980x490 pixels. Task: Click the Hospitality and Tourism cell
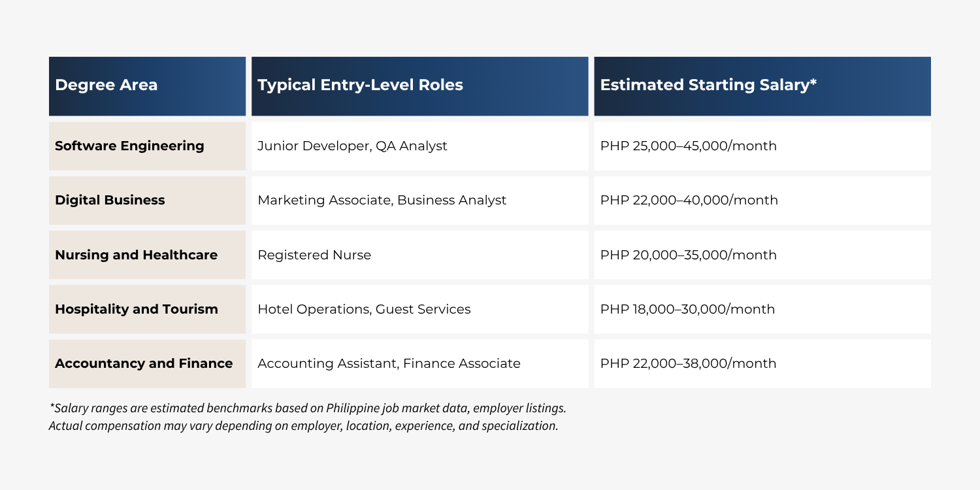(147, 309)
